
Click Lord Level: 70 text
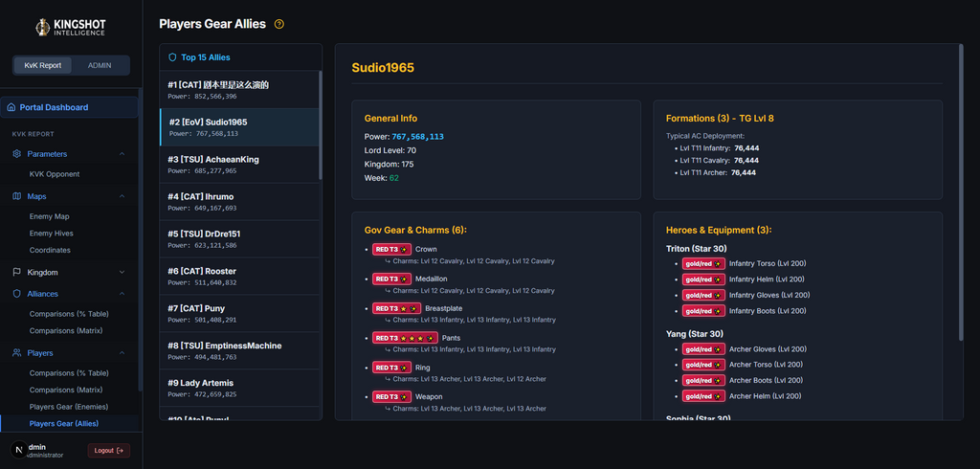pos(390,150)
